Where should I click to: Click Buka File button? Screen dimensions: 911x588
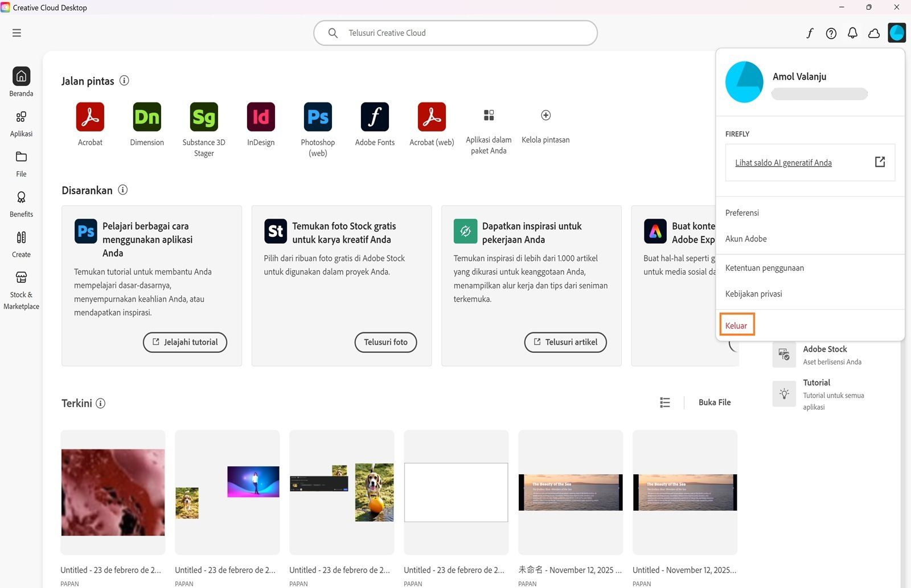(715, 402)
